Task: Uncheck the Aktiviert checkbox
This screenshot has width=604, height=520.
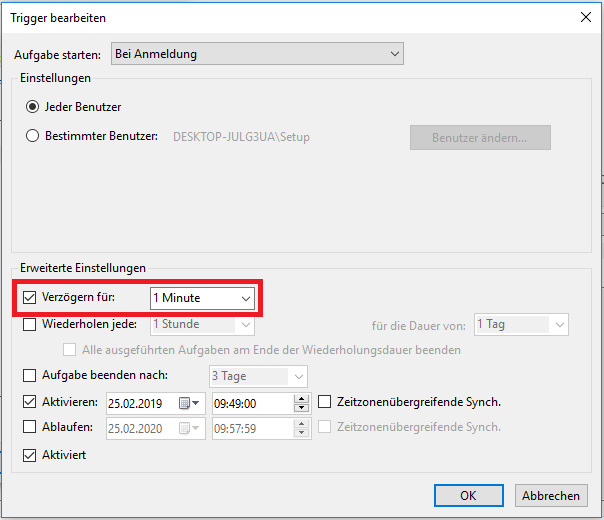Action: pos(29,455)
